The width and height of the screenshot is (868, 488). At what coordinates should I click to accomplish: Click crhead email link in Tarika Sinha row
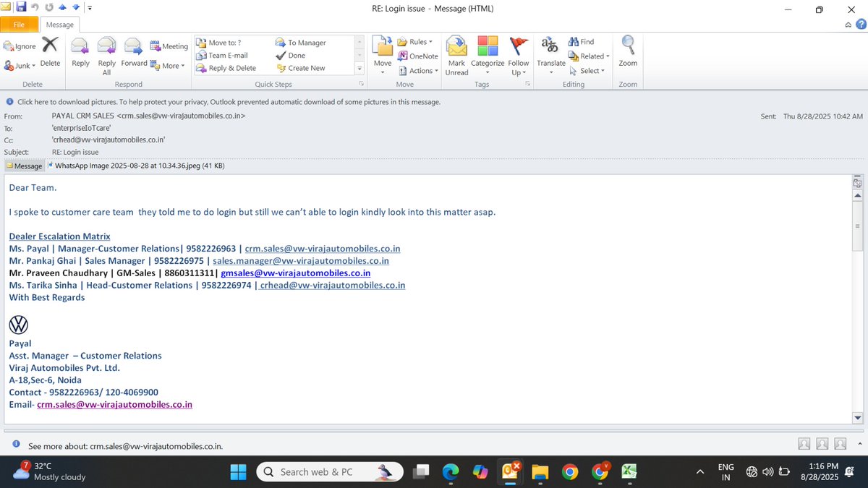tap(333, 286)
